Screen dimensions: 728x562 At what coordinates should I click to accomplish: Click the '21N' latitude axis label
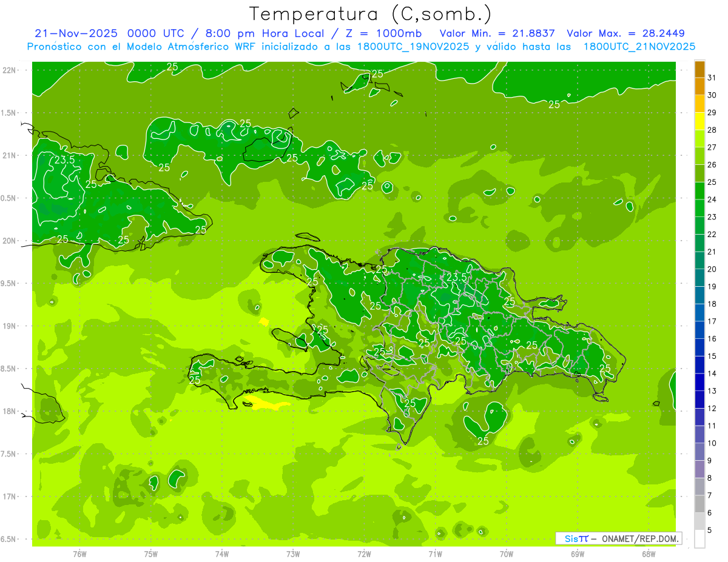(10, 156)
